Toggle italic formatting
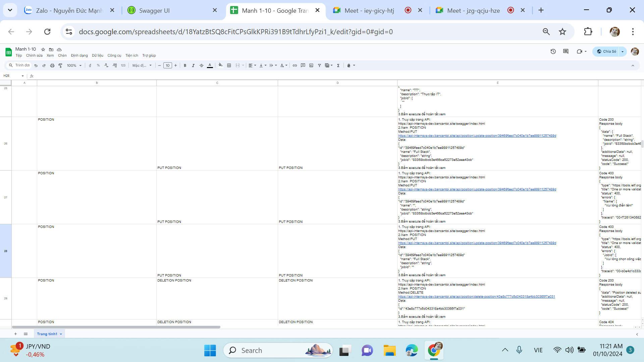This screenshot has height=362, width=644. (193, 65)
